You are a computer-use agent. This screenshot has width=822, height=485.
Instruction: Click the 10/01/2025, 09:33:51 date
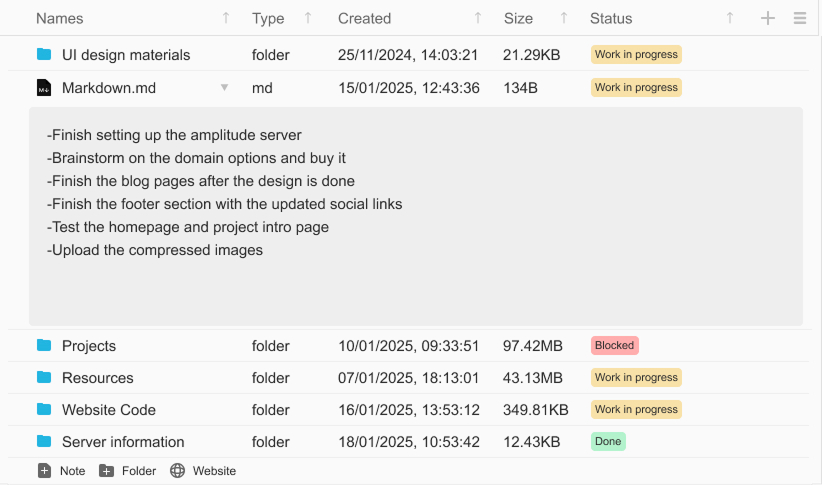(x=409, y=346)
